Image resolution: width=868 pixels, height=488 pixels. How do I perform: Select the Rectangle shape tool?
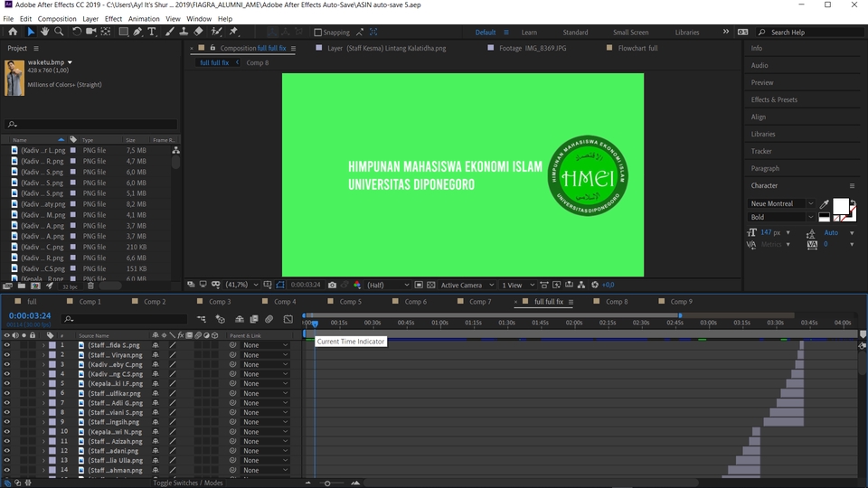point(124,33)
